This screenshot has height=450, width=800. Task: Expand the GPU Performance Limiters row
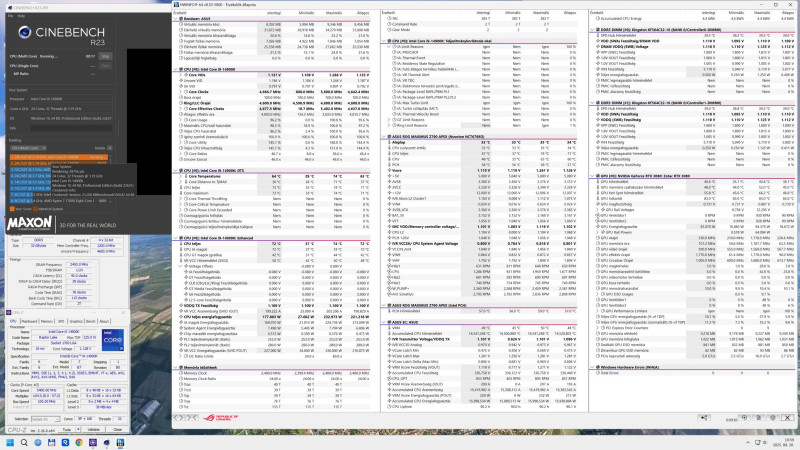[598, 311]
